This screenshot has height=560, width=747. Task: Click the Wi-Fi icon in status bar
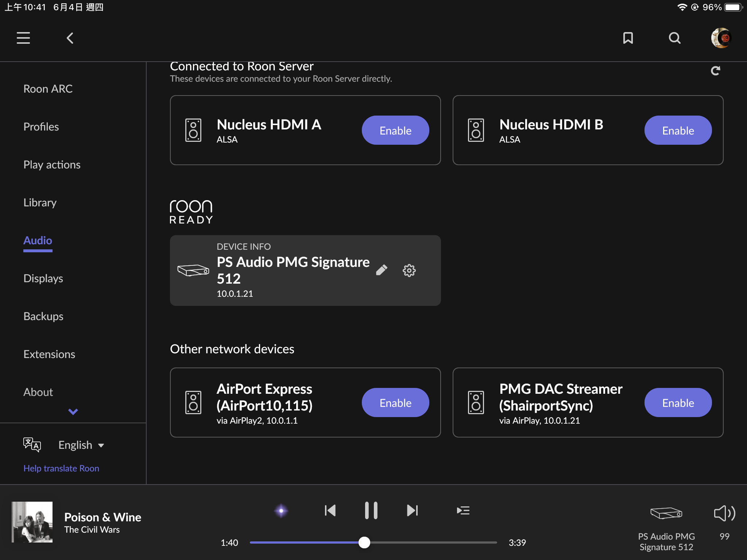pos(682,7)
